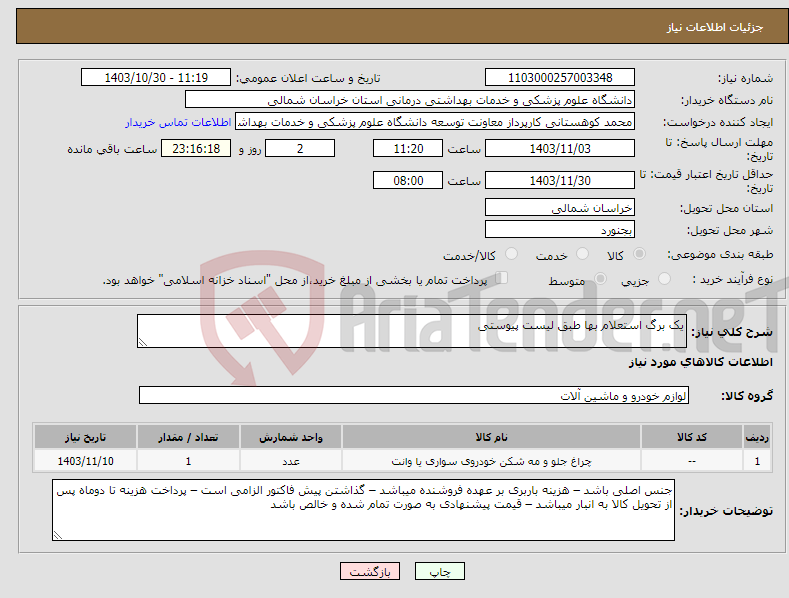Screen dimensions: 789x598
Task: Open the buyer contact info link
Action: pyautogui.click(x=178, y=122)
